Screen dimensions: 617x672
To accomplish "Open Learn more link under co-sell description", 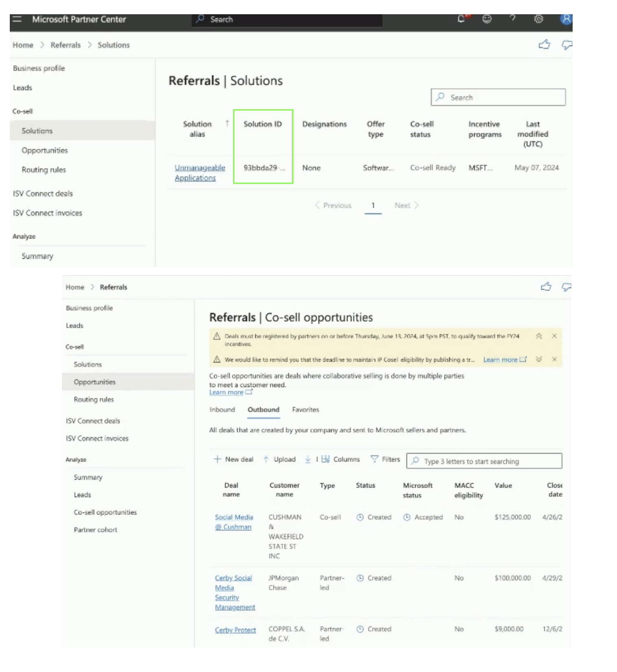I will [231, 392].
